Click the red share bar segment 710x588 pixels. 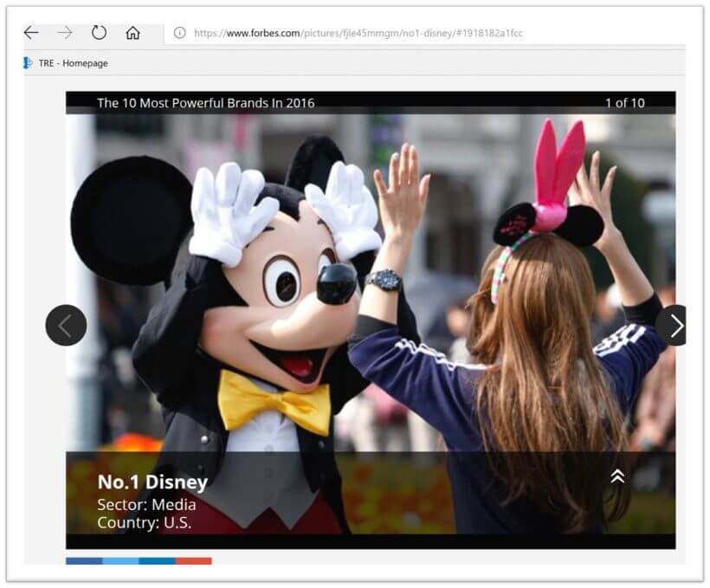coord(193,561)
